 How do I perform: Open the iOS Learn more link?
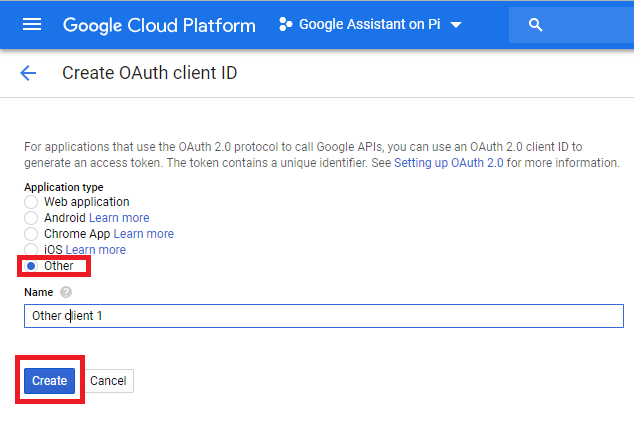(x=95, y=250)
